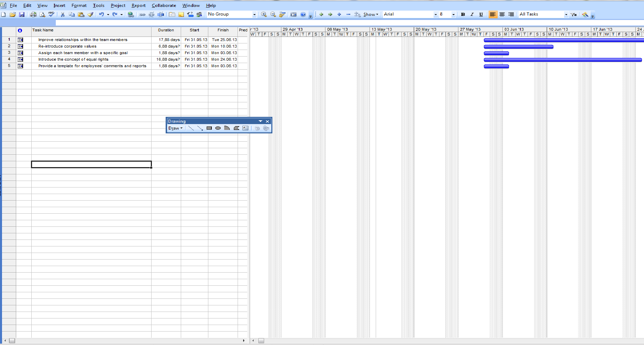This screenshot has width=644, height=345.
Task: Click the task "Re-introduce corporate values"
Action: tap(67, 46)
